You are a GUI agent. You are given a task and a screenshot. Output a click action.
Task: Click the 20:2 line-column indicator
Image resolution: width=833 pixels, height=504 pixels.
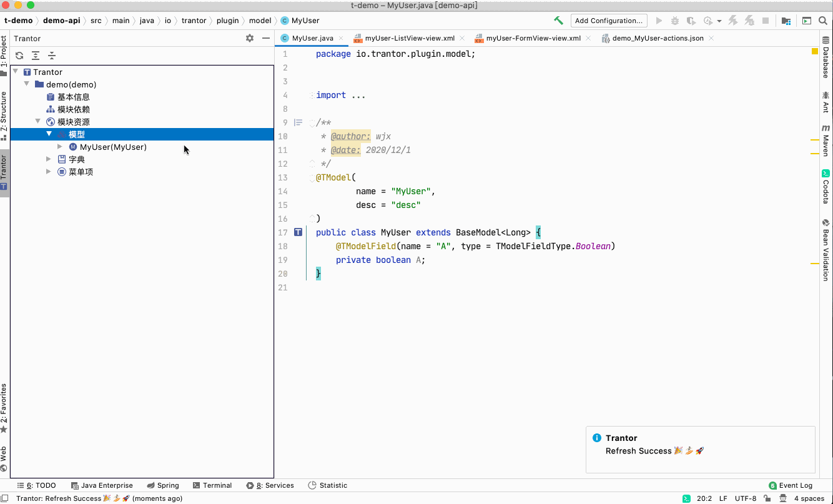pos(704,498)
